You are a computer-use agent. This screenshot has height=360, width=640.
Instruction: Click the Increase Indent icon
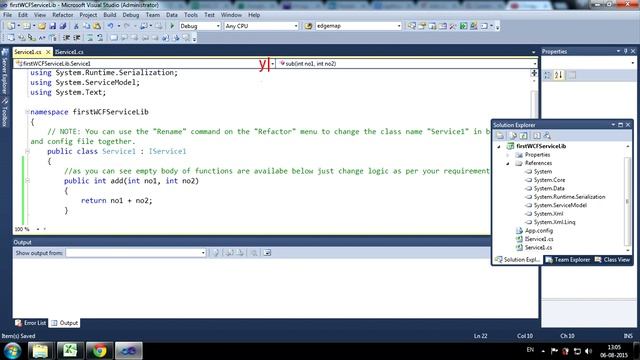pyautogui.click(x=76, y=38)
